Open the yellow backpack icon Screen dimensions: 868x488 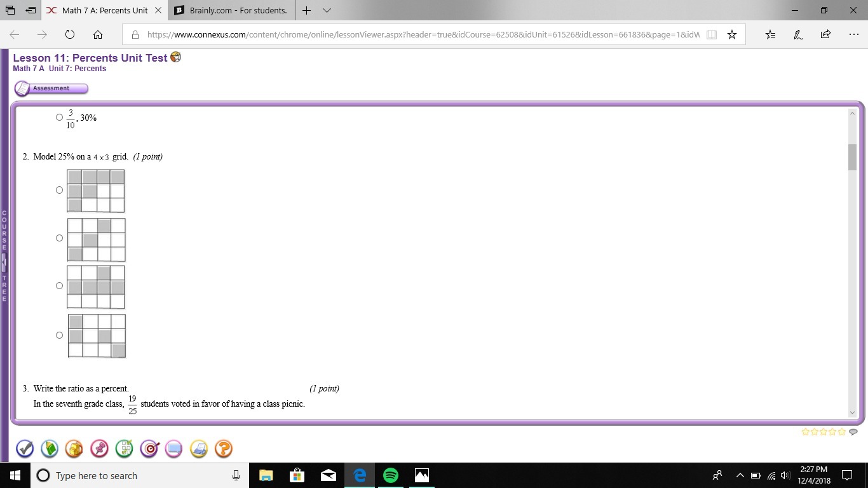pyautogui.click(x=74, y=449)
